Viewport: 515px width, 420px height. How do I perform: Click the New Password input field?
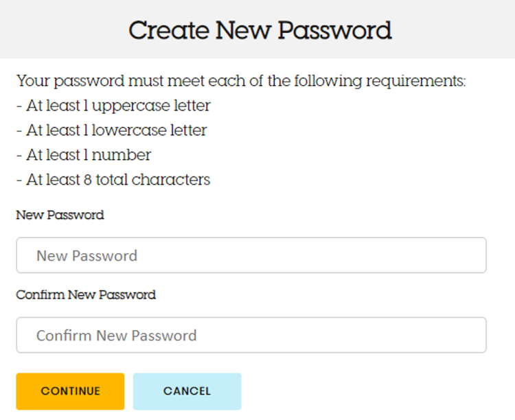(x=251, y=255)
